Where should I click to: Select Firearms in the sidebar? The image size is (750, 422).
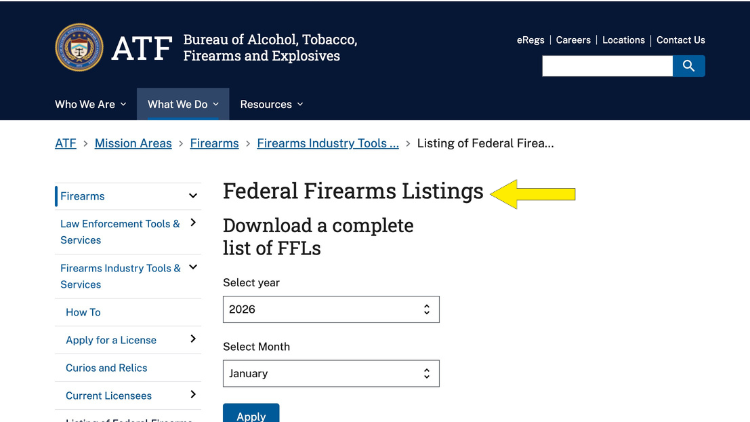point(82,196)
